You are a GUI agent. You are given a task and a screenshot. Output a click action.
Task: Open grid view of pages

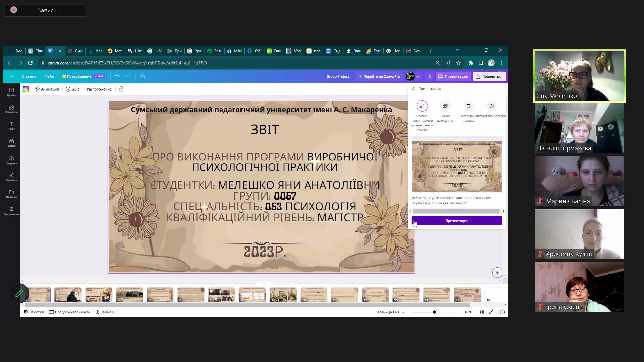pyautogui.click(x=481, y=312)
